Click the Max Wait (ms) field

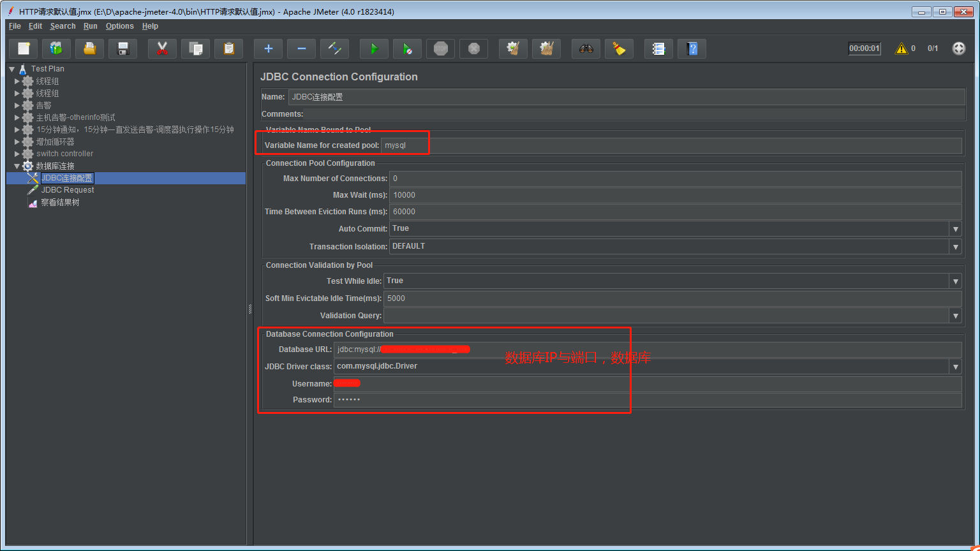click(676, 195)
